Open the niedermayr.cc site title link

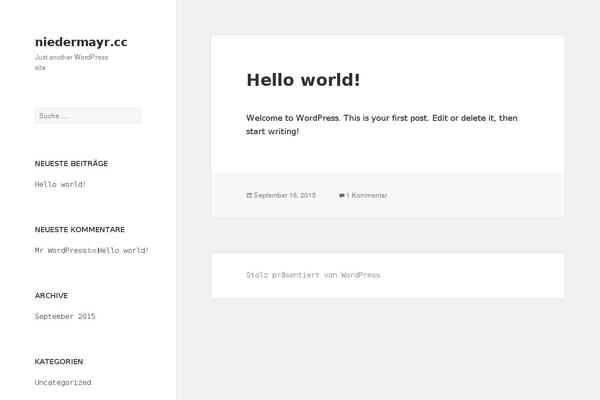[81, 42]
